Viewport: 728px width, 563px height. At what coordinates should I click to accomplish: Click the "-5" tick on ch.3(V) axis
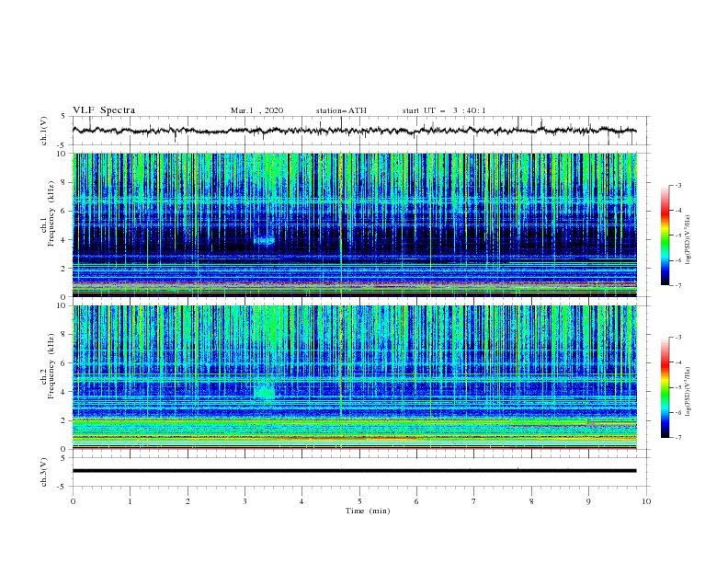pos(63,487)
